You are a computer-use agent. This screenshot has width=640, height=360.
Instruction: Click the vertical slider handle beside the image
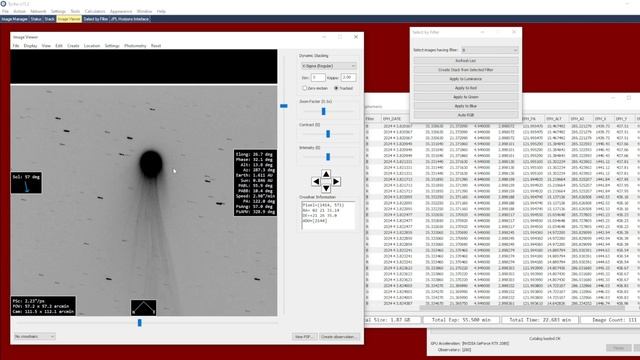click(x=284, y=106)
